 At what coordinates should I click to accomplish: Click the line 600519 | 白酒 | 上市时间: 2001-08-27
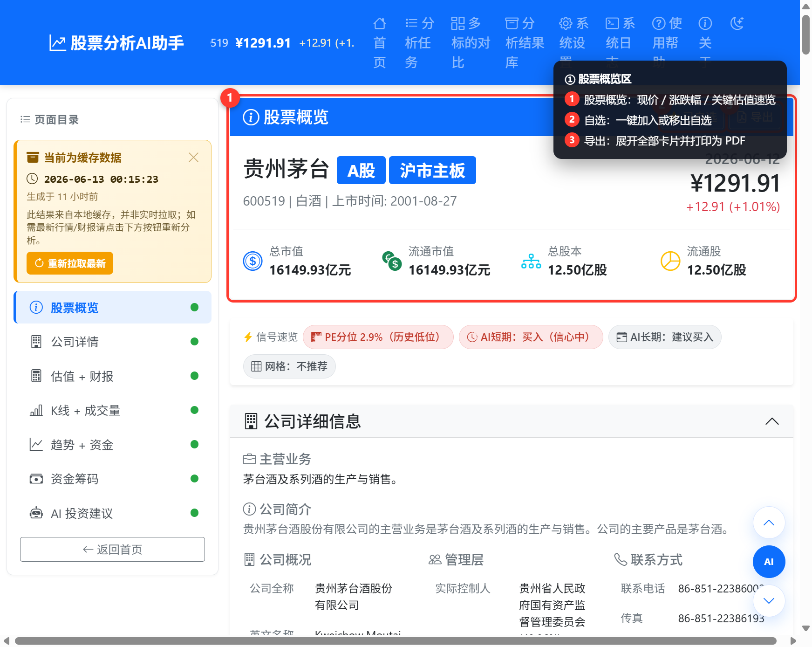point(350,201)
